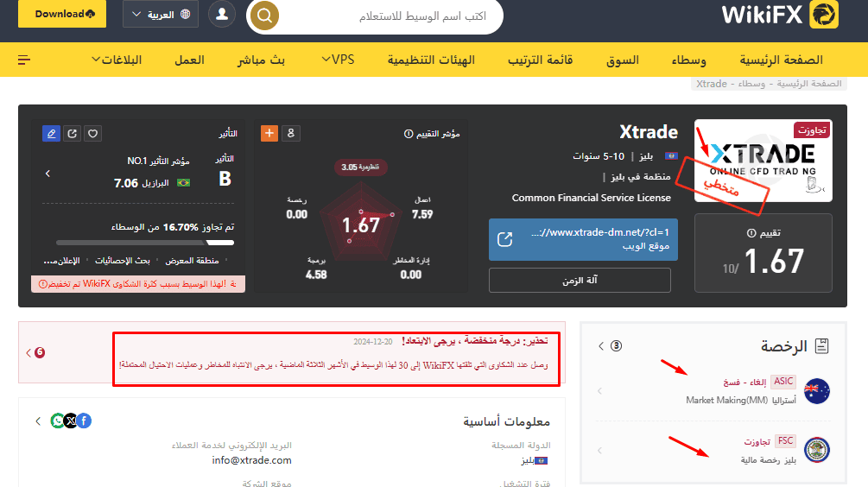
Task: Click the آلة الزمن button
Action: click(x=580, y=280)
